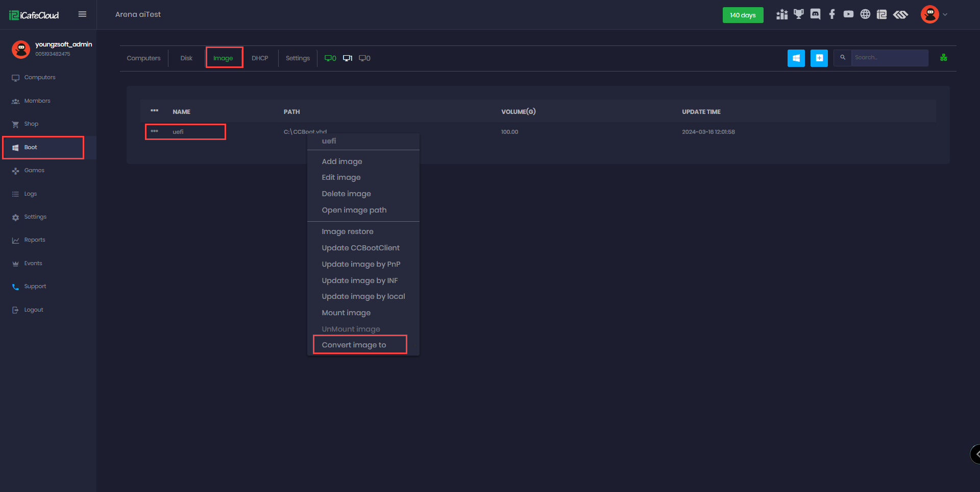Click the trophy icon in header

[799, 14]
